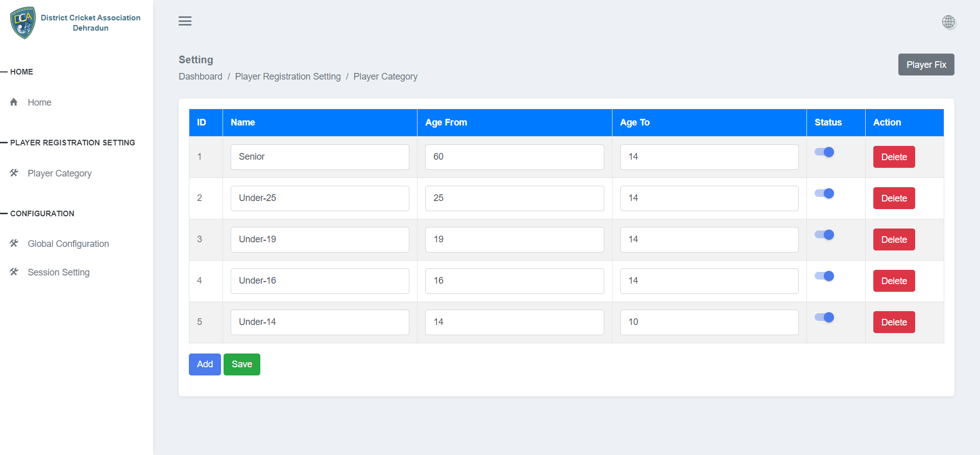Focus Age From field of Under-25
980x455 pixels.
coord(514,198)
